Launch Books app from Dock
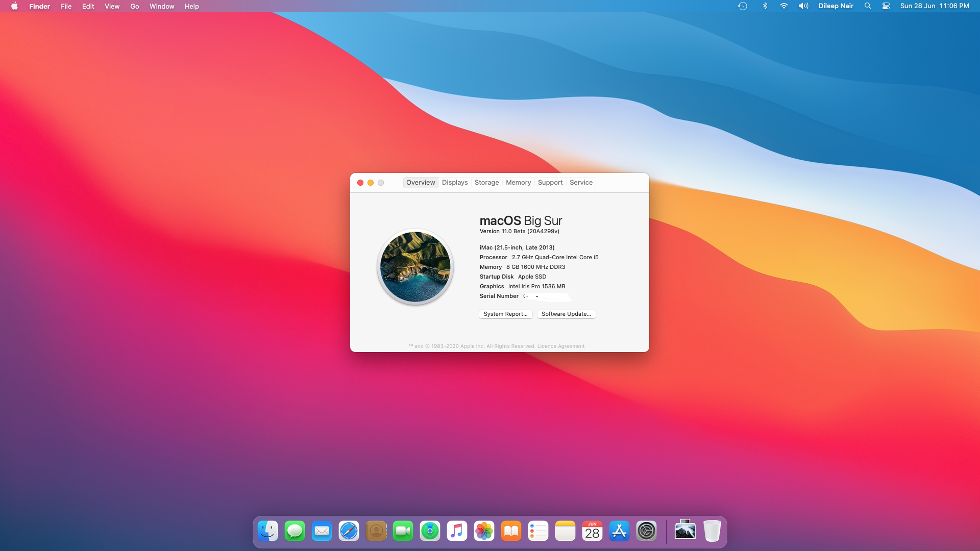The width and height of the screenshot is (980, 551). pos(511,531)
